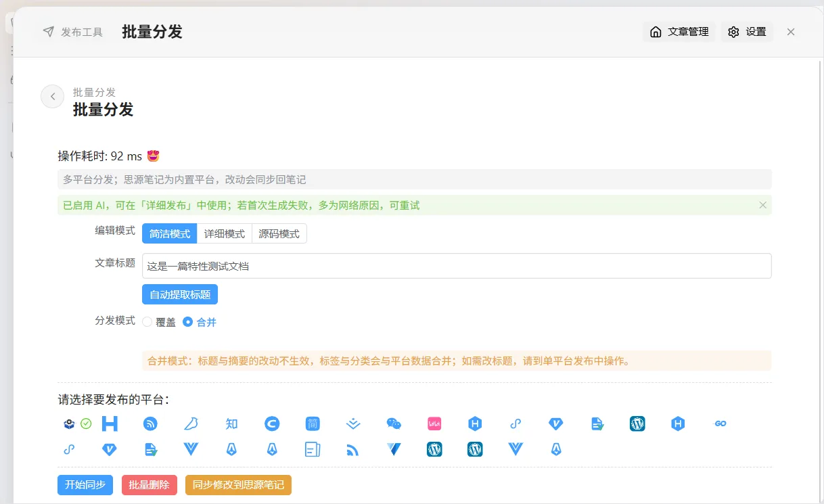The width and height of the screenshot is (824, 504).
Task: Select the 合并 distribution mode radio
Action: 187,322
